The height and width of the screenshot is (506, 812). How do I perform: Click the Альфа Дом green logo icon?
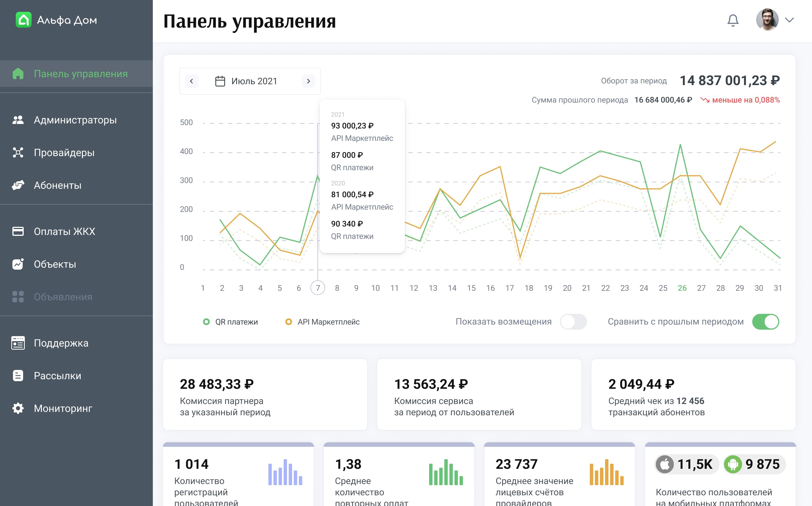point(23,20)
